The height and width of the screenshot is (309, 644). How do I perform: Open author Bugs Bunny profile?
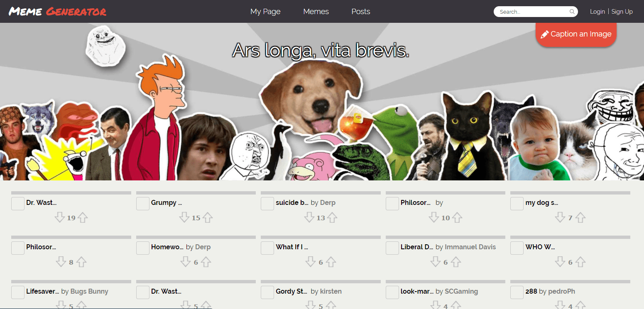89,292
